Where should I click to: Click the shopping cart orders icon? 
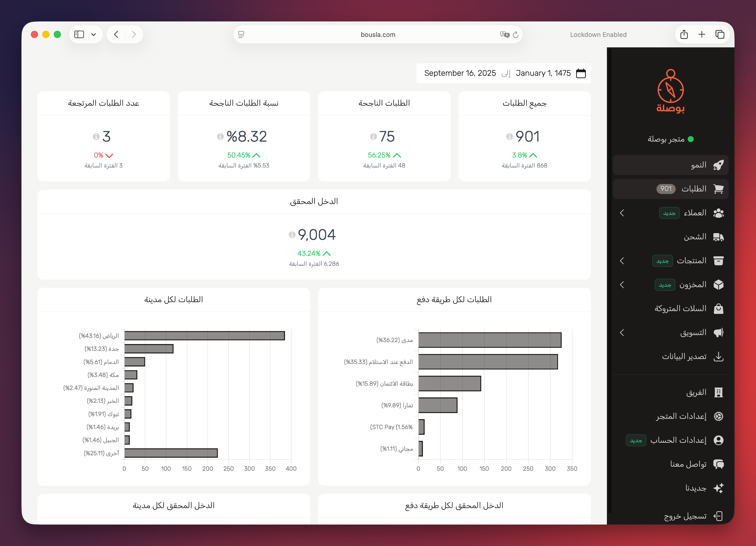(x=718, y=189)
